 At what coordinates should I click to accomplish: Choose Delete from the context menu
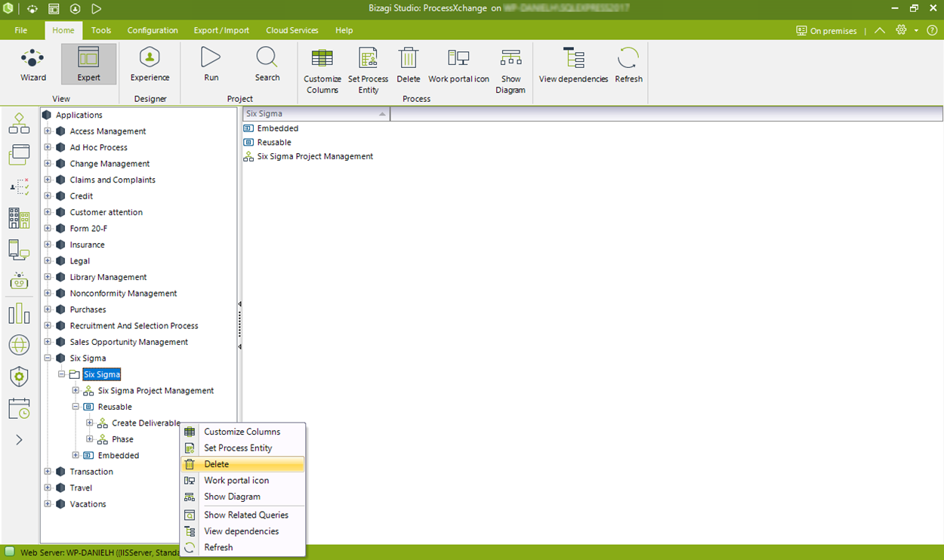pyautogui.click(x=242, y=464)
